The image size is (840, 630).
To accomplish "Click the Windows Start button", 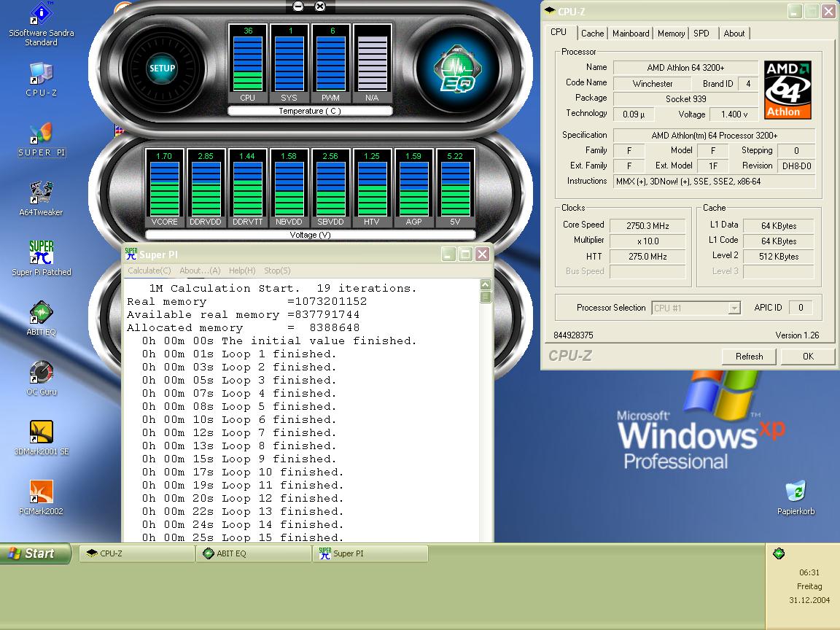I will (x=36, y=553).
